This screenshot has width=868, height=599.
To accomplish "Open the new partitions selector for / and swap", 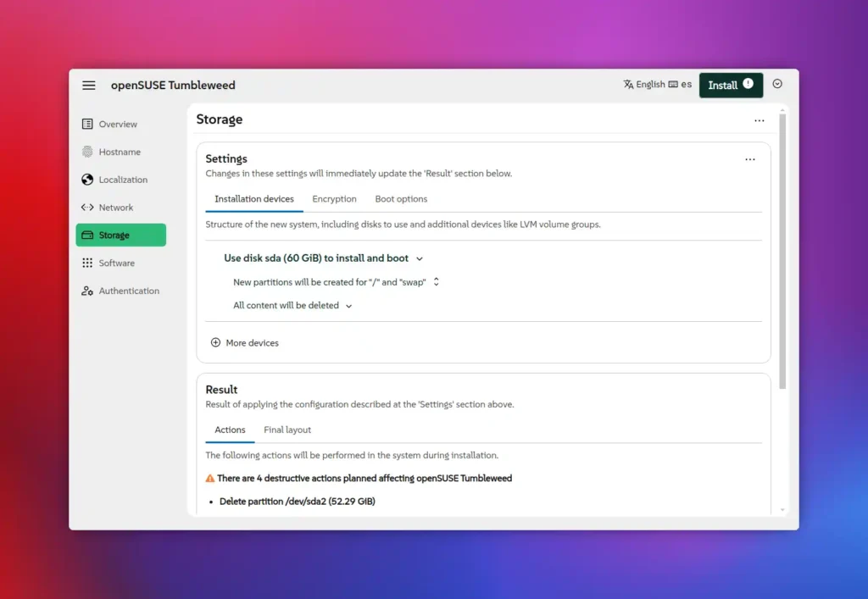I will [436, 282].
